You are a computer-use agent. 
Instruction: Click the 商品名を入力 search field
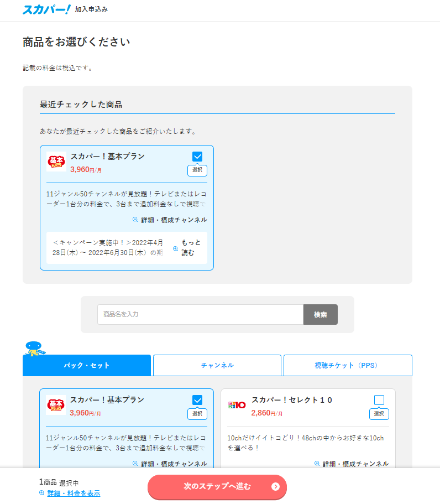(x=200, y=314)
